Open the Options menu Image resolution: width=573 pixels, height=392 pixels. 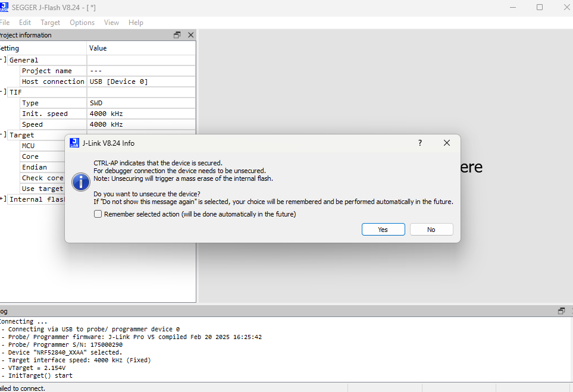[82, 23]
